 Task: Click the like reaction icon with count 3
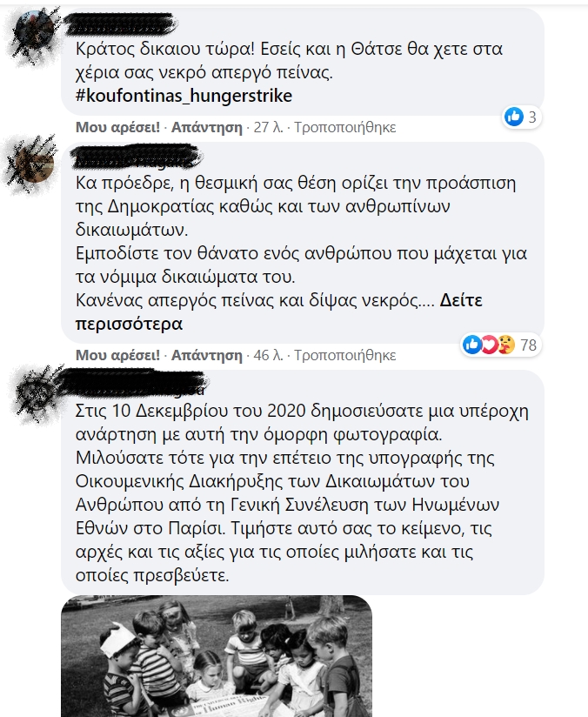click(513, 117)
